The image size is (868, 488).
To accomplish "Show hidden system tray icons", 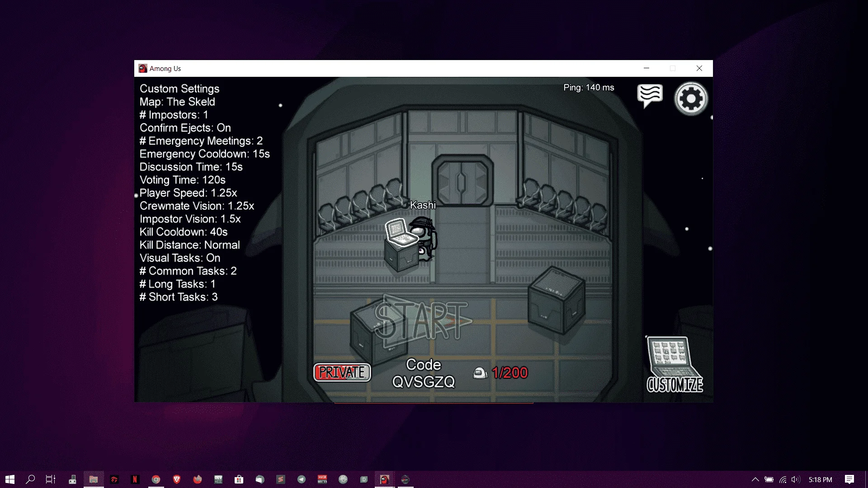I will coord(755,479).
